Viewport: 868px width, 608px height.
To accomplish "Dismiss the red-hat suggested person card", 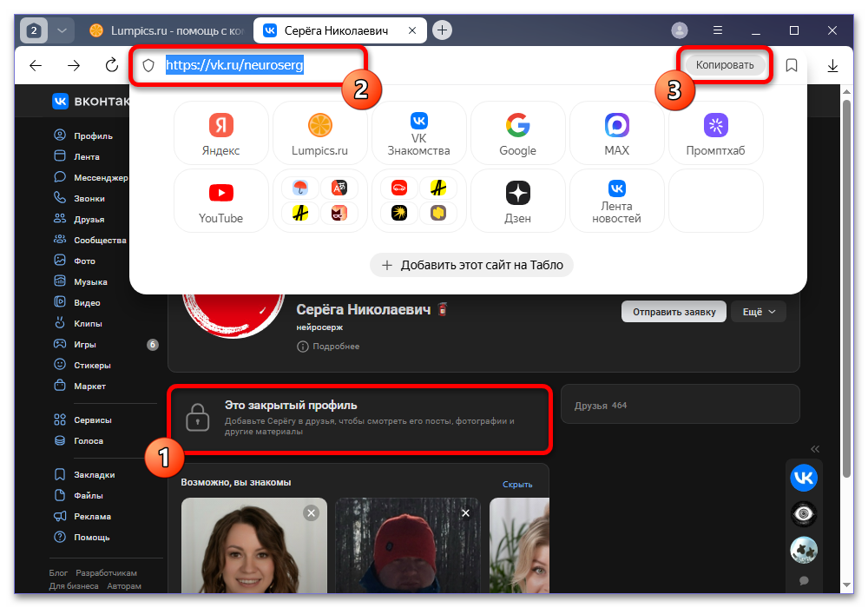I will click(465, 513).
